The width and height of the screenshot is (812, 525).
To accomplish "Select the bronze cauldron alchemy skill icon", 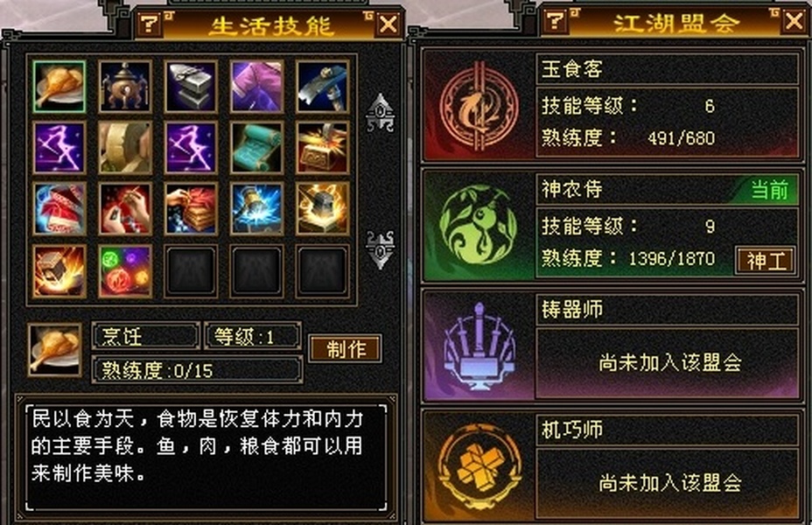I will click(125, 86).
